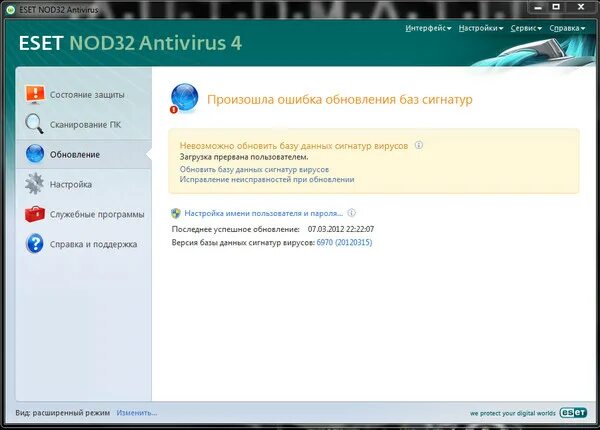The image size is (600, 430).
Task: Click the ESET NOD32 Antivirus 4 header title
Action: pos(130,43)
